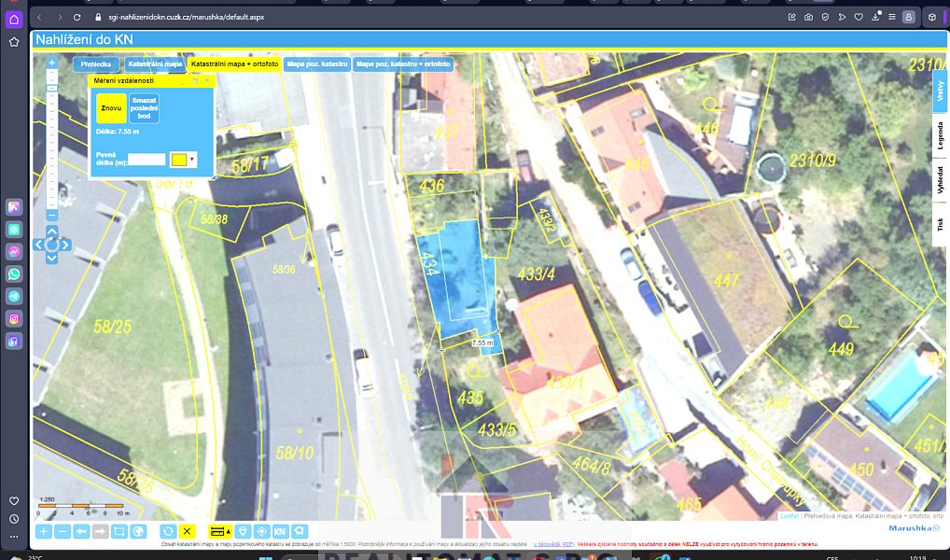Open the Tisk side panel tab
The width and height of the screenshot is (950, 560).
pyautogui.click(x=940, y=224)
